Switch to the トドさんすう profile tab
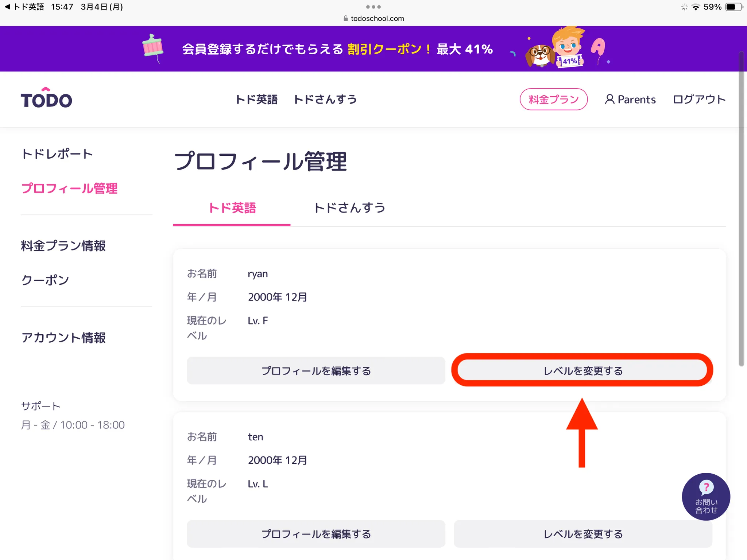The image size is (747, 560). pyautogui.click(x=349, y=208)
